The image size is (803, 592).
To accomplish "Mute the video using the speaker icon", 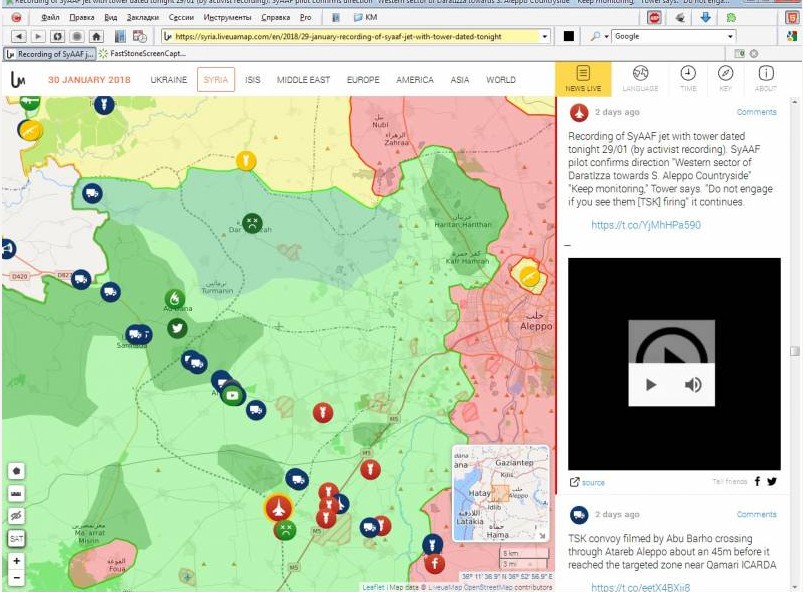I will (693, 385).
